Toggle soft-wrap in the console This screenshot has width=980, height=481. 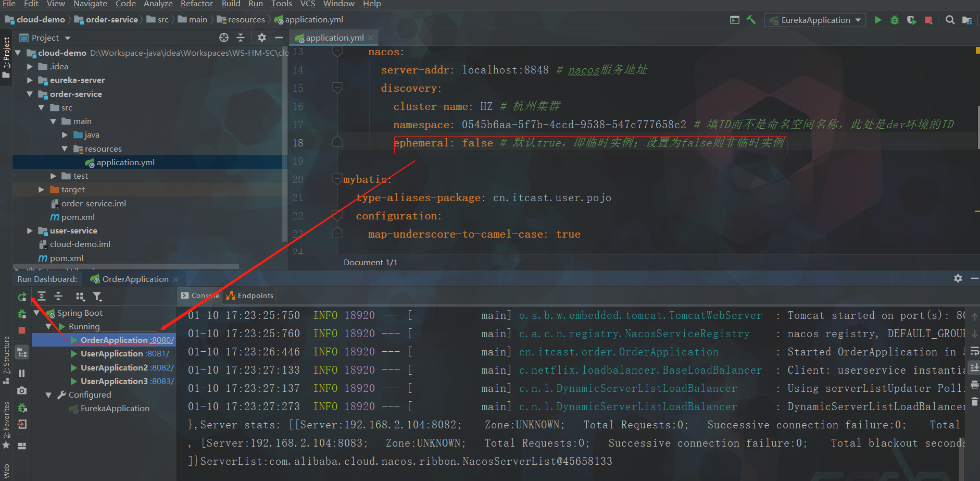pyautogui.click(x=974, y=351)
